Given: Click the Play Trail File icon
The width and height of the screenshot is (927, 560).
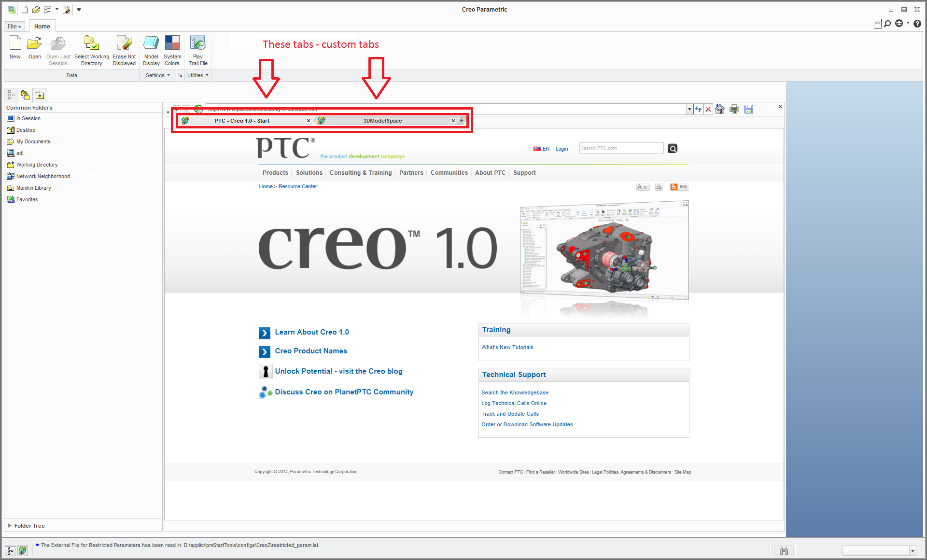Looking at the screenshot, I should tap(197, 44).
